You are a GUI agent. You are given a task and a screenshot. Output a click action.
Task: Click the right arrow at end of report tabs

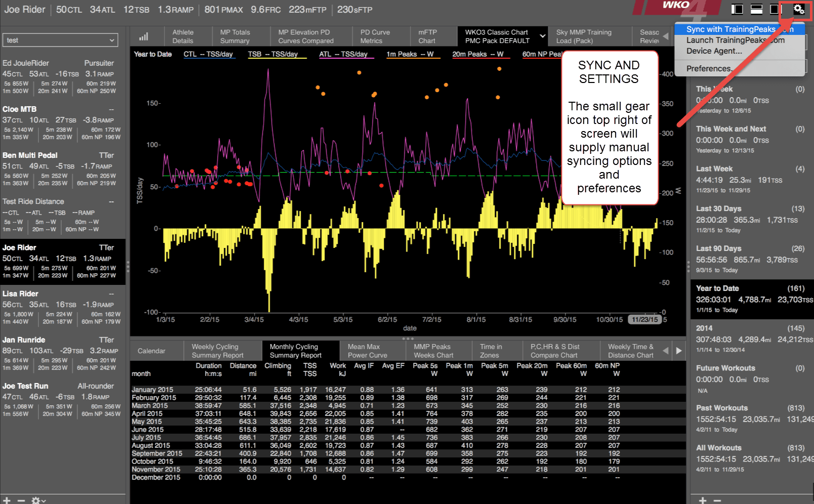(679, 351)
